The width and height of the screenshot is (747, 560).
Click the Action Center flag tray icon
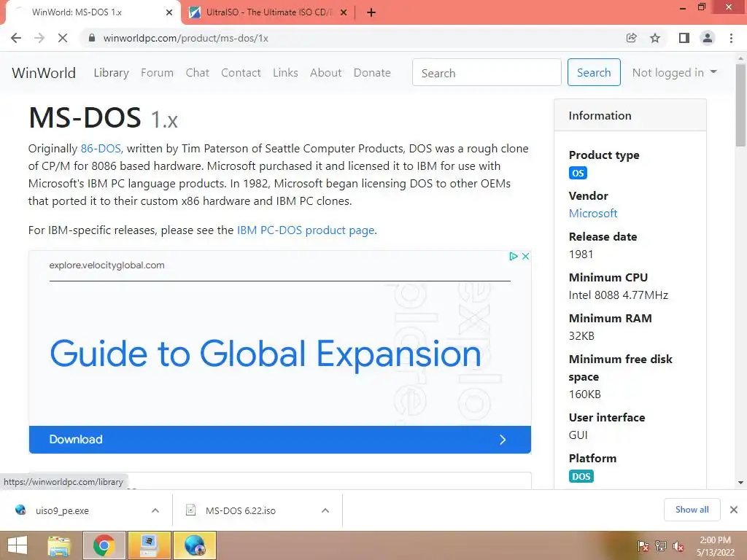pos(643,546)
